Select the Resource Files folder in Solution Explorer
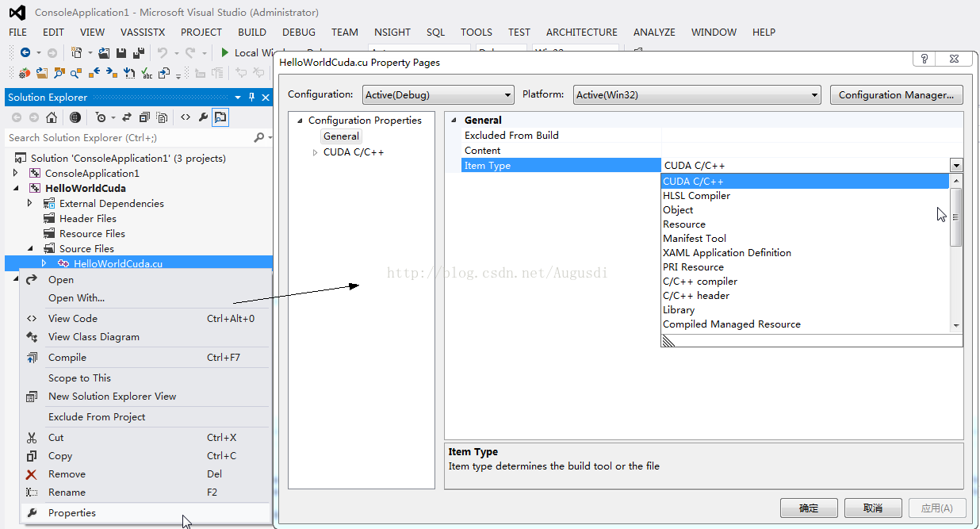Viewport: 980px width, 529px height. click(92, 233)
